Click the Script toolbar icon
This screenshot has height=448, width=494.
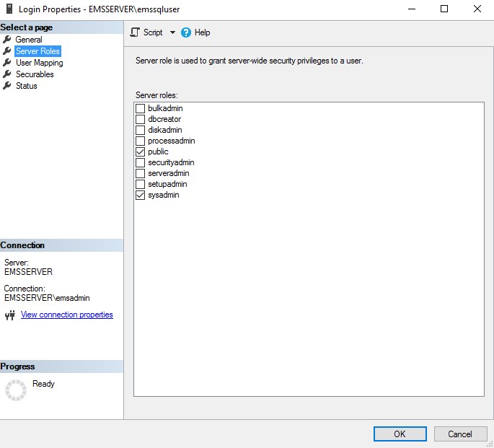135,32
